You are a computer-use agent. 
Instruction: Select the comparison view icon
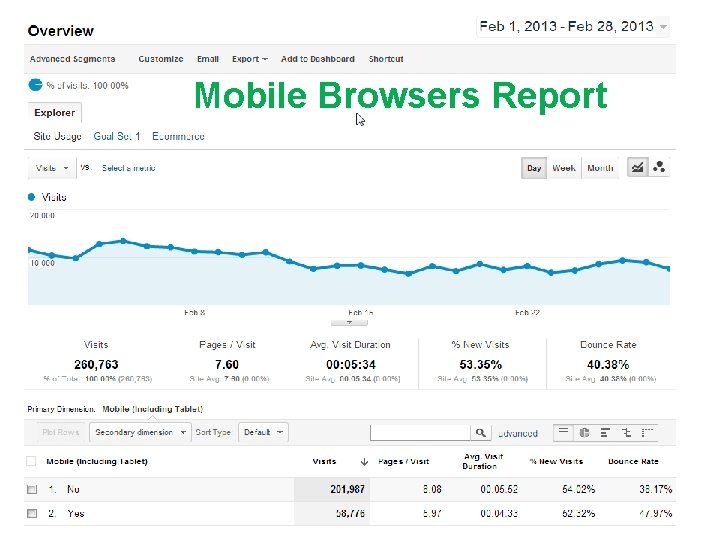click(x=626, y=432)
